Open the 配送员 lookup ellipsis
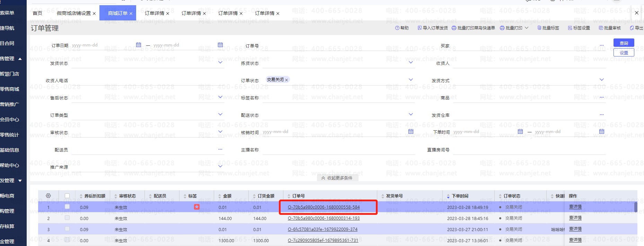This screenshot has width=644, height=246. (x=220, y=149)
